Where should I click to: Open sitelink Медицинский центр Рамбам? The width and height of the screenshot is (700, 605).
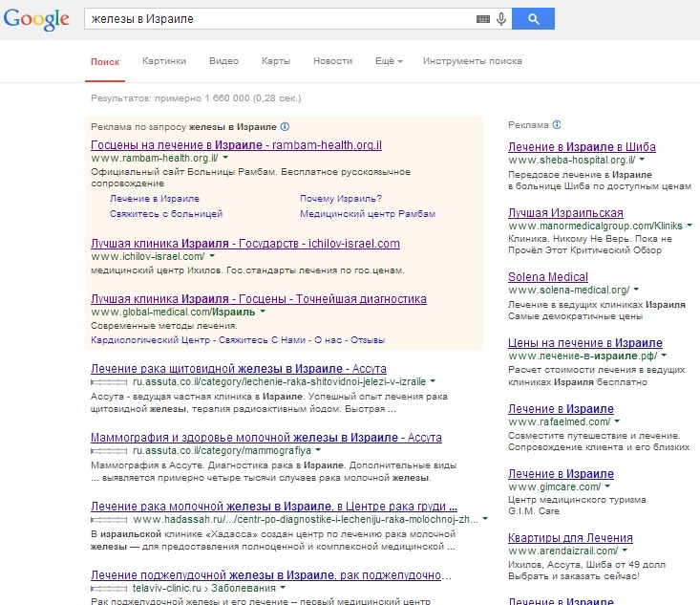(368, 213)
